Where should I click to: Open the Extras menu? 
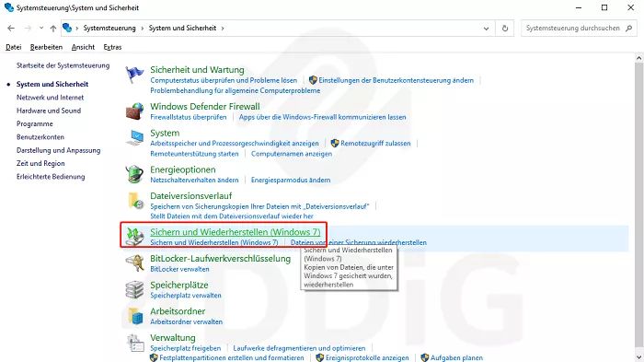112,47
